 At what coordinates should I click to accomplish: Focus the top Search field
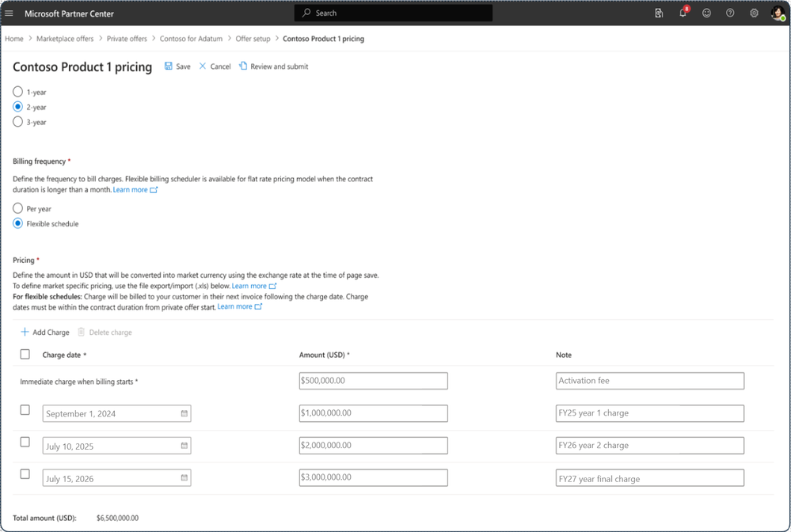click(394, 13)
